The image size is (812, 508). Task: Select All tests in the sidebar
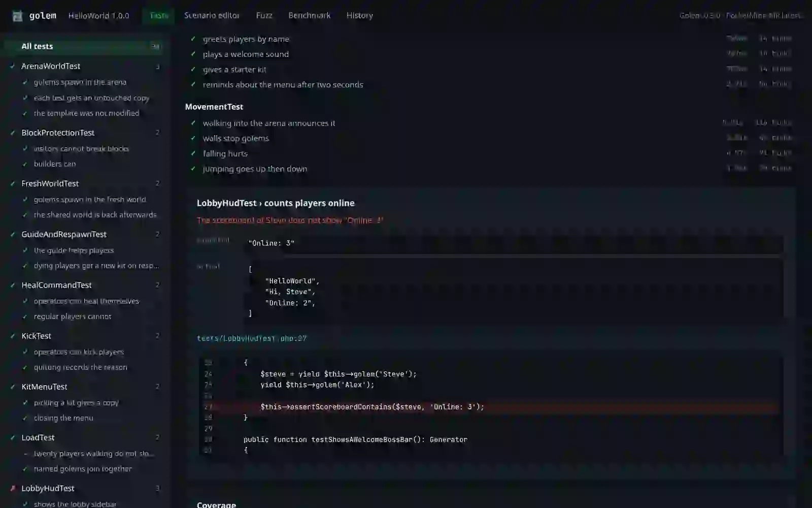[x=83, y=46]
